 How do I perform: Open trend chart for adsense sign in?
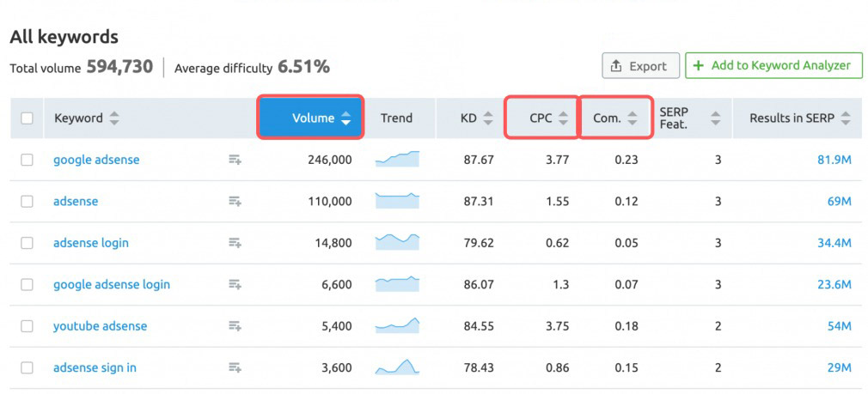click(397, 367)
